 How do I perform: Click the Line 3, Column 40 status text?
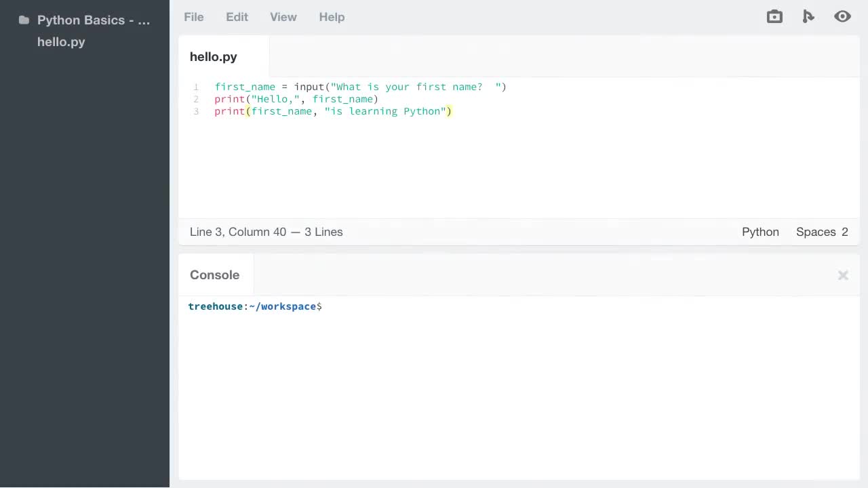(266, 232)
